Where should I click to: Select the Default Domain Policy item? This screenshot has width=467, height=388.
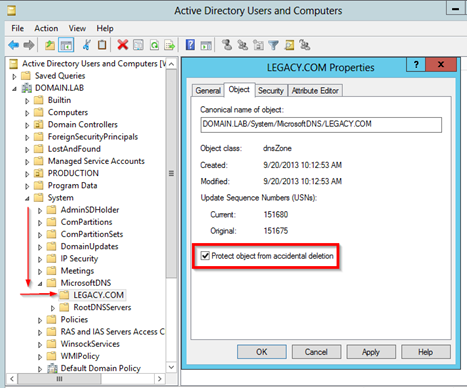click(x=100, y=368)
